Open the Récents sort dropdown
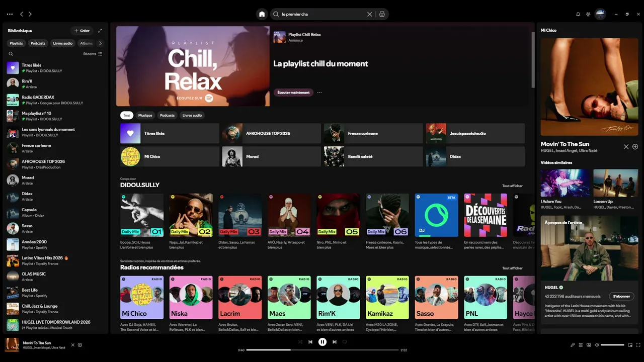Screen dimensions: 644x362 (x=93, y=54)
